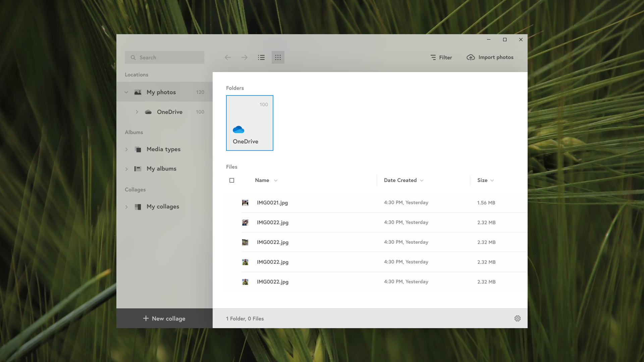Switch to list view layout

261,57
